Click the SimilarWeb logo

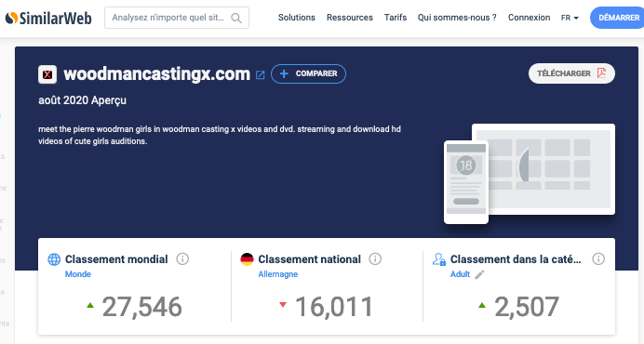[x=48, y=18]
